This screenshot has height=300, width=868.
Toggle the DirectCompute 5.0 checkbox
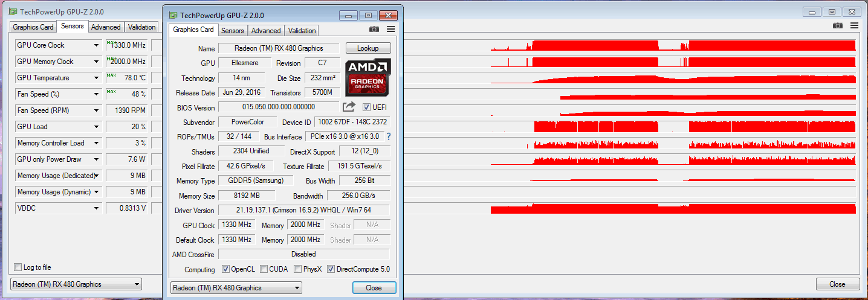click(x=331, y=269)
